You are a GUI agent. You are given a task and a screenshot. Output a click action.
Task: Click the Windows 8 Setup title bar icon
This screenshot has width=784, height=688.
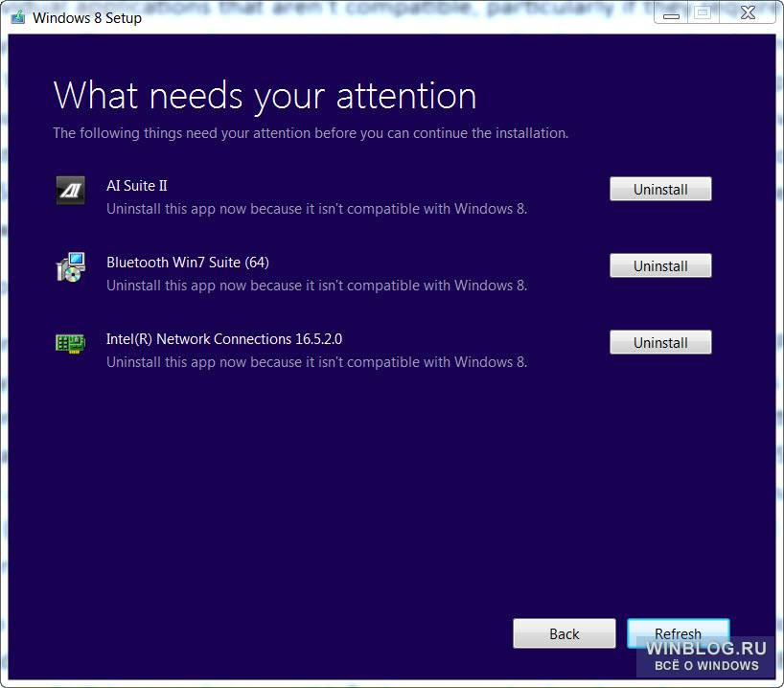click(x=18, y=17)
